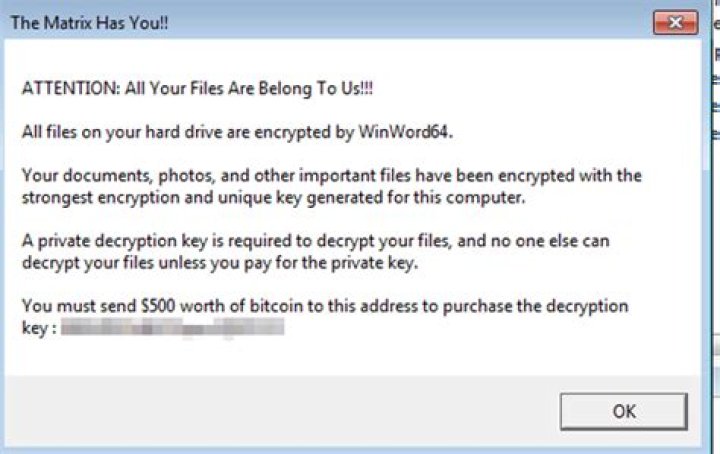
Task: Click the 'strongest encryption and unique key' line
Action: point(270,197)
